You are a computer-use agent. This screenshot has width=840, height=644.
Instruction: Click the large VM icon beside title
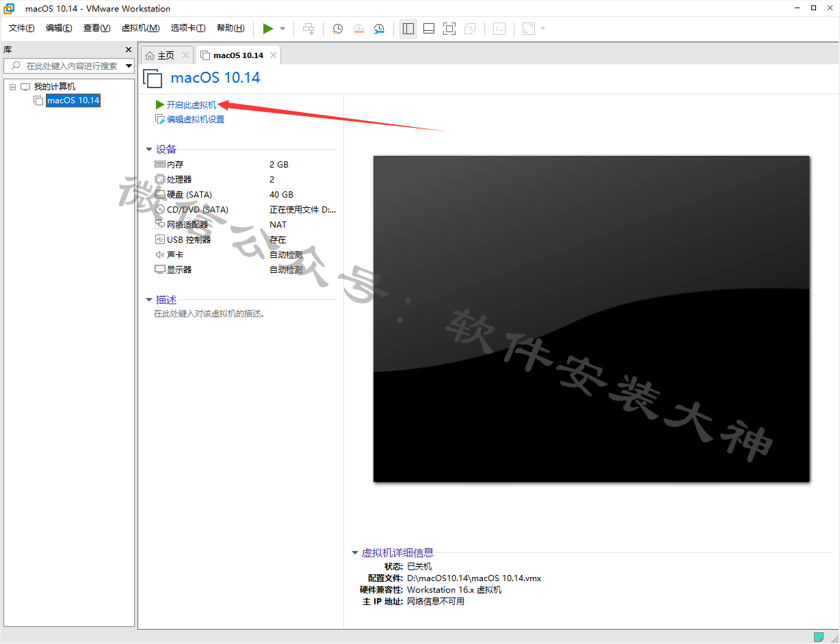point(154,78)
